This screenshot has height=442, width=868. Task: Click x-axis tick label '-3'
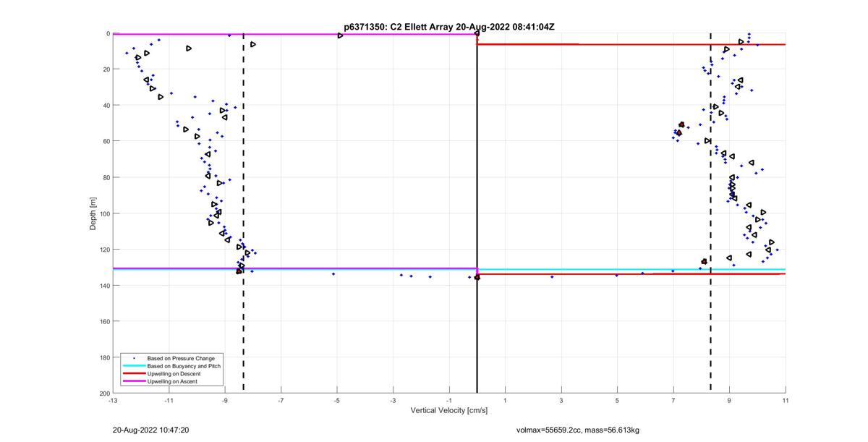point(393,400)
